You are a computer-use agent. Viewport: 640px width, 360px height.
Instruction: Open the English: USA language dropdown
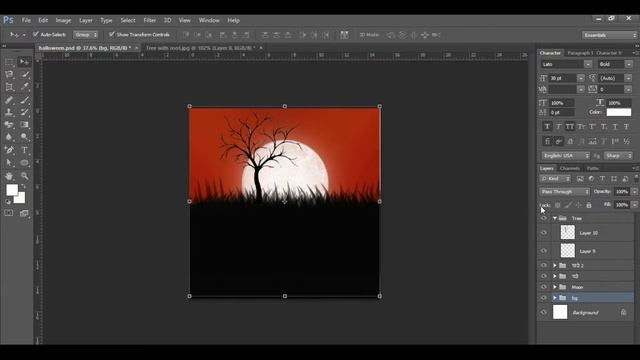click(566, 156)
